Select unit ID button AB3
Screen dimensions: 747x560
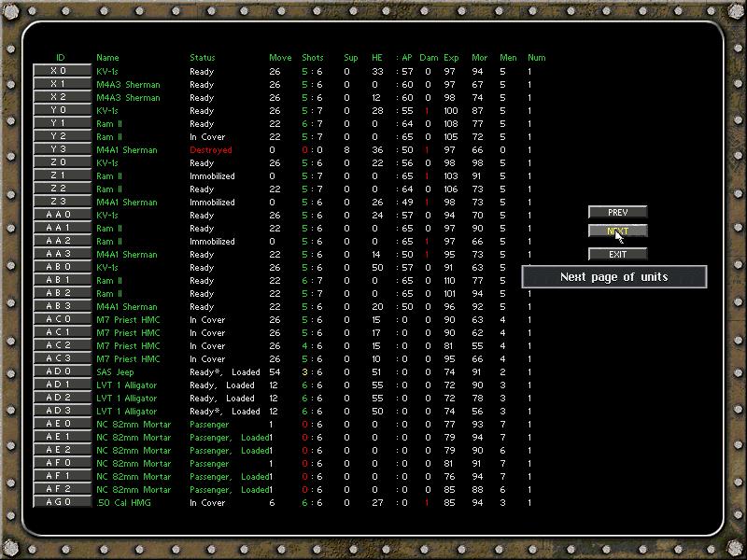tap(62, 307)
